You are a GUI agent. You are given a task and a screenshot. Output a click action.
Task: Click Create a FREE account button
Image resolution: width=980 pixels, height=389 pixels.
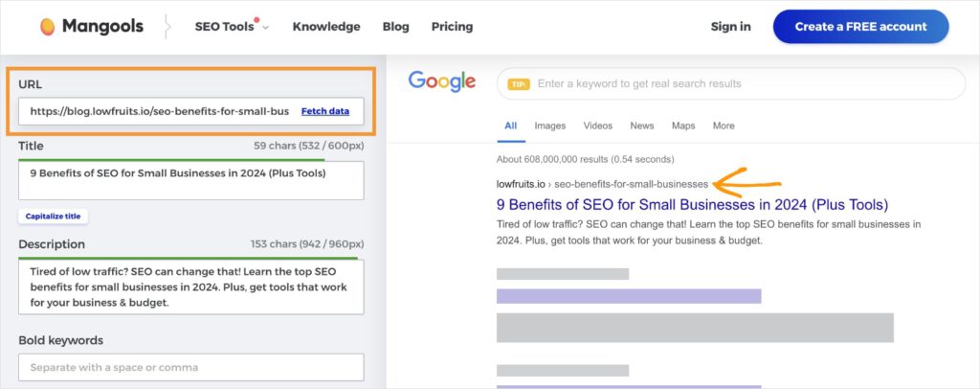coord(860,27)
